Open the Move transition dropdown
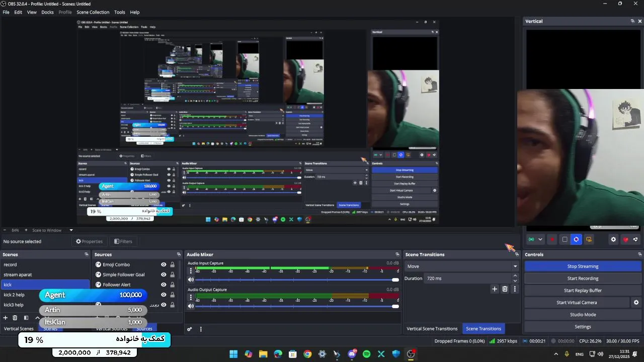The image size is (644, 362). (x=462, y=266)
